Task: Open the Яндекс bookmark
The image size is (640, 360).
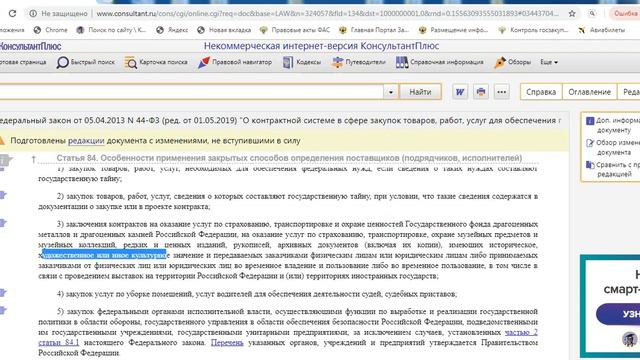Action: tap(172, 30)
